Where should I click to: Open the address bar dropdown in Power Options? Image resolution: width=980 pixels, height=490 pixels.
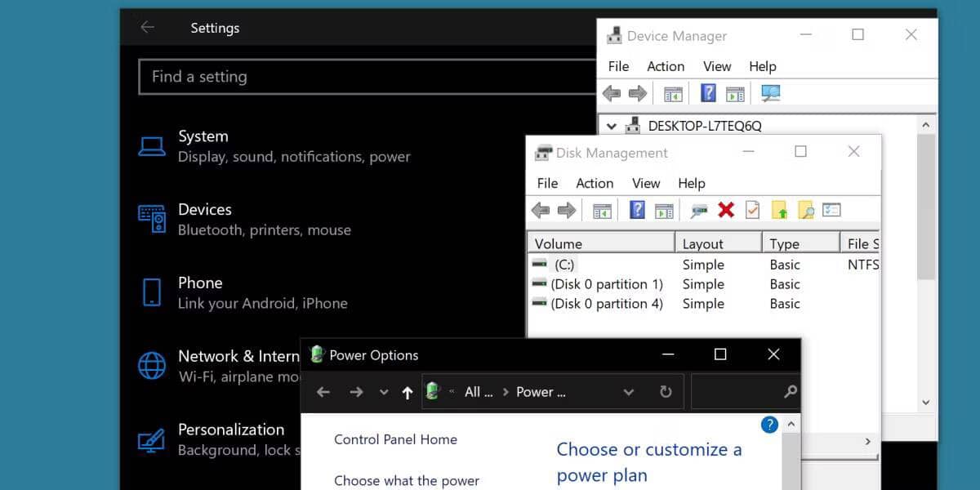coord(629,392)
